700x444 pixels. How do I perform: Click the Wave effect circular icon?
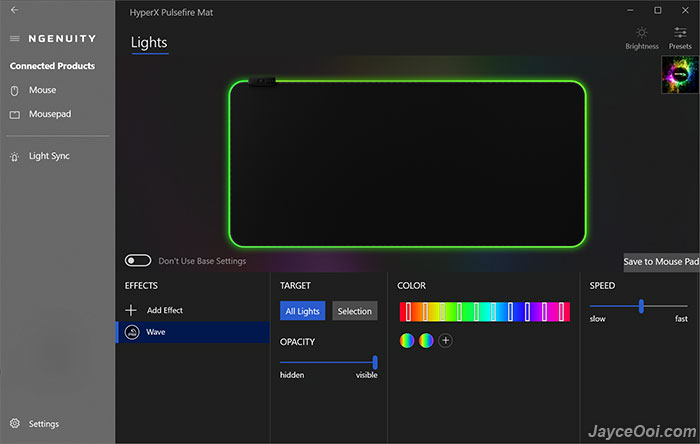pos(132,332)
